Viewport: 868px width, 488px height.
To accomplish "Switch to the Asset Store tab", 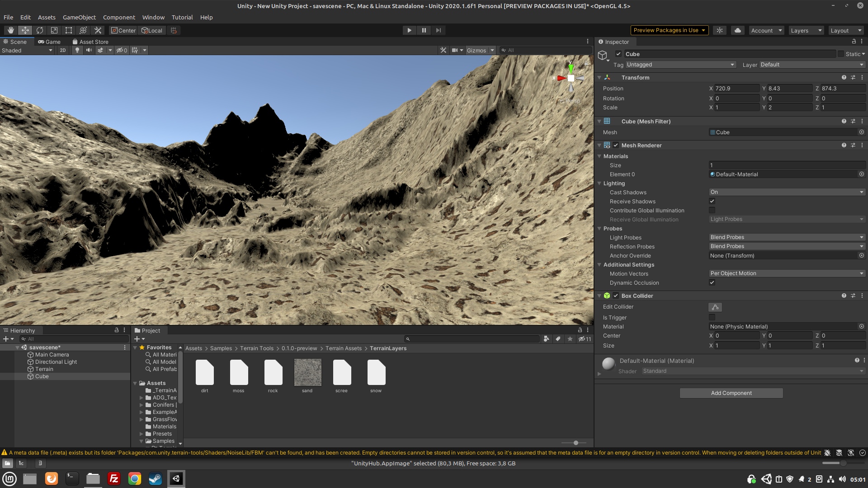I will [90, 42].
